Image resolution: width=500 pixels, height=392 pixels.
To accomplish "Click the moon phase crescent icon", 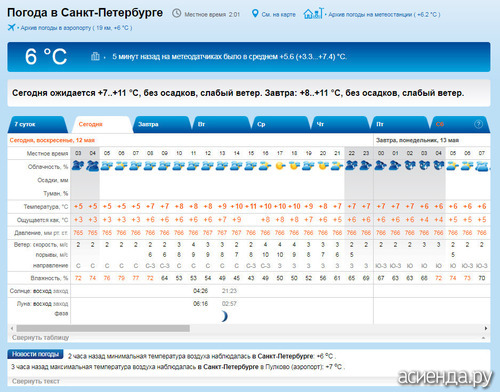I will (x=225, y=316).
